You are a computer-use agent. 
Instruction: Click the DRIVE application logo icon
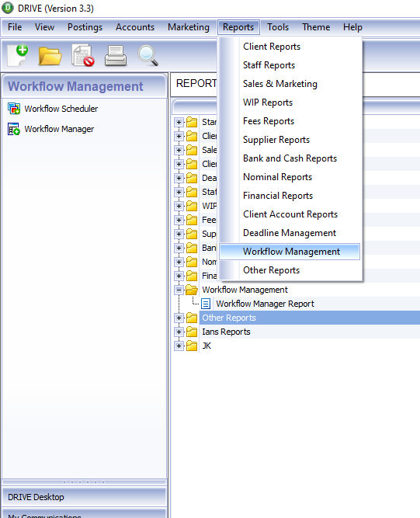tap(7, 8)
